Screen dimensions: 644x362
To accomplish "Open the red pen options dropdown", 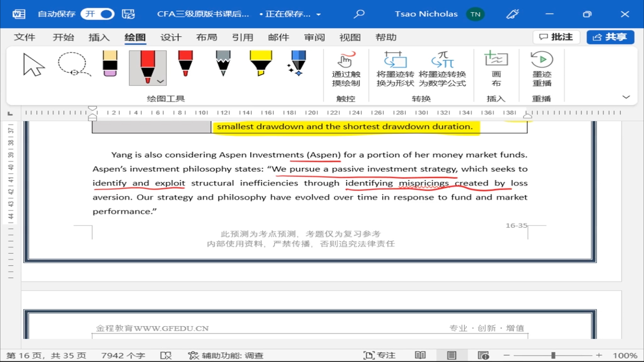I will click(x=161, y=82).
